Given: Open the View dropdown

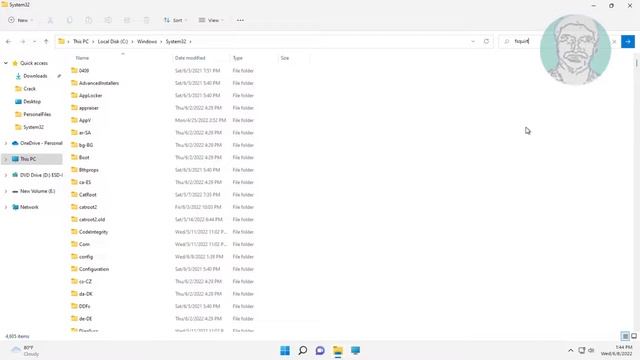Looking at the screenshot, I should point(211,20).
